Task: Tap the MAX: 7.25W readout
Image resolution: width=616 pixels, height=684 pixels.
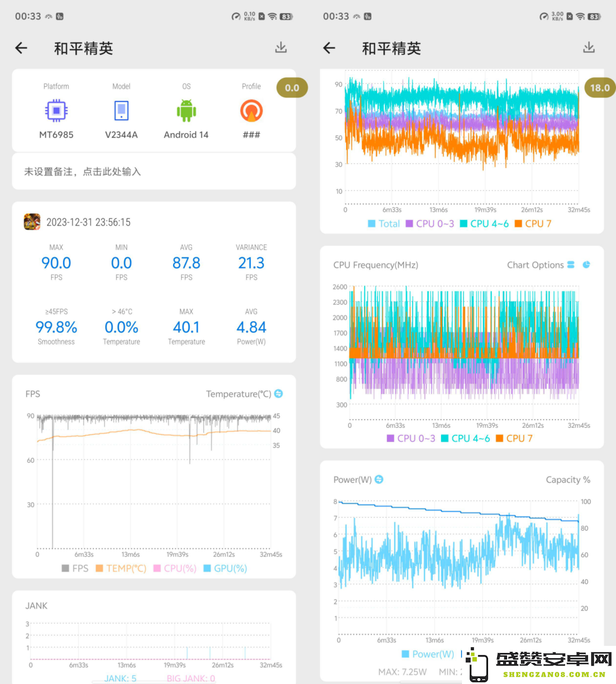Action: (402, 672)
